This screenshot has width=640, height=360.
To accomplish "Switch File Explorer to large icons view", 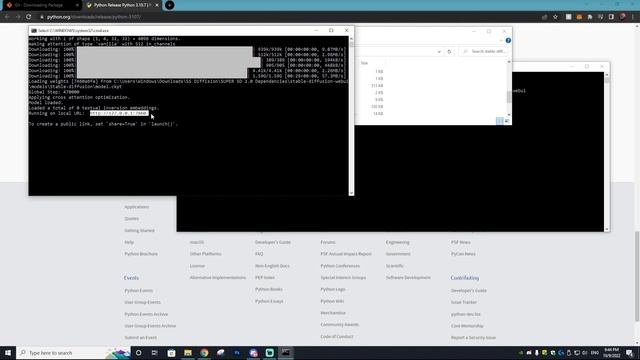I will 507,121.
